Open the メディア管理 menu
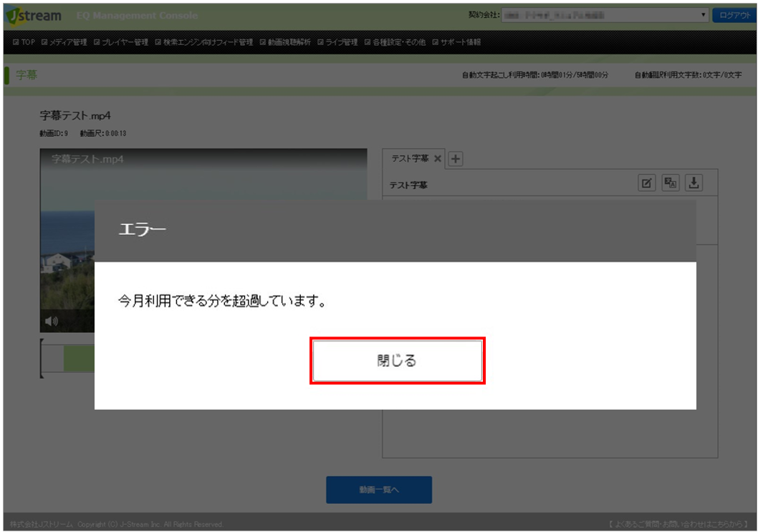Viewport: 758px width, 532px height. [x=64, y=42]
